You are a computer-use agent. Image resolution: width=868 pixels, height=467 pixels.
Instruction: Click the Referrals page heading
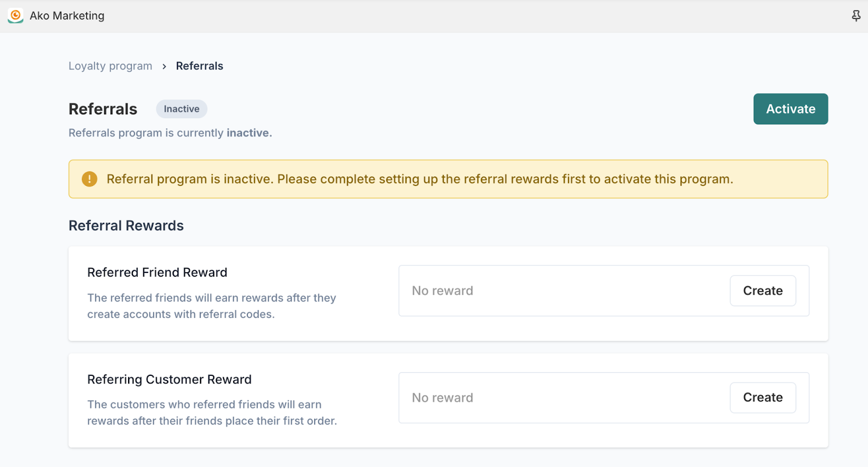point(103,109)
